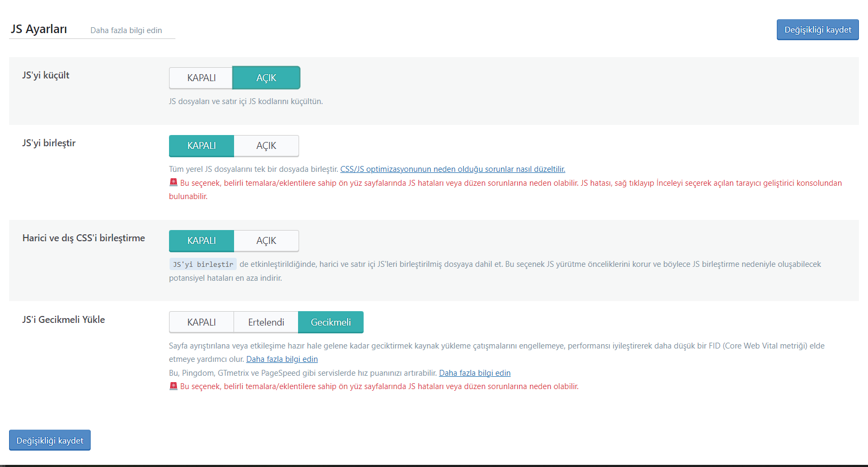868x467 pixels.
Task: Click the 'JS'yi birleştir' setting label
Action: tap(49, 143)
